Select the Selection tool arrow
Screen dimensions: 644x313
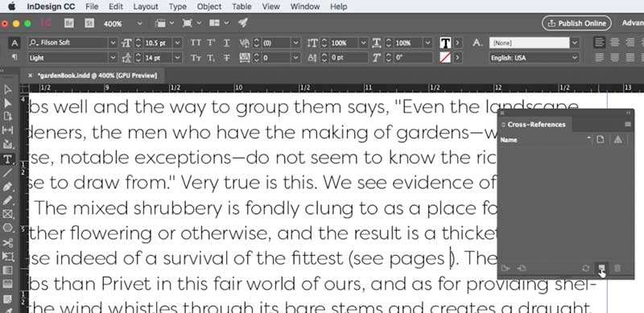(8, 89)
